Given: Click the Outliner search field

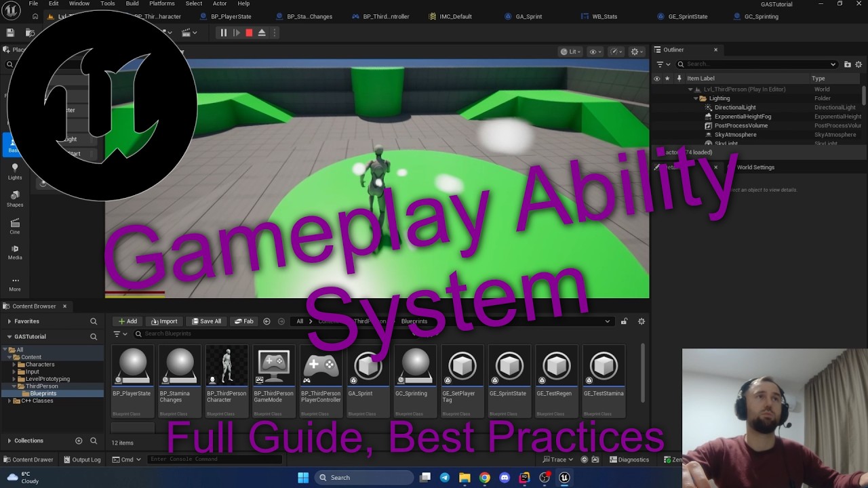Looking at the screenshot, I should [x=757, y=64].
